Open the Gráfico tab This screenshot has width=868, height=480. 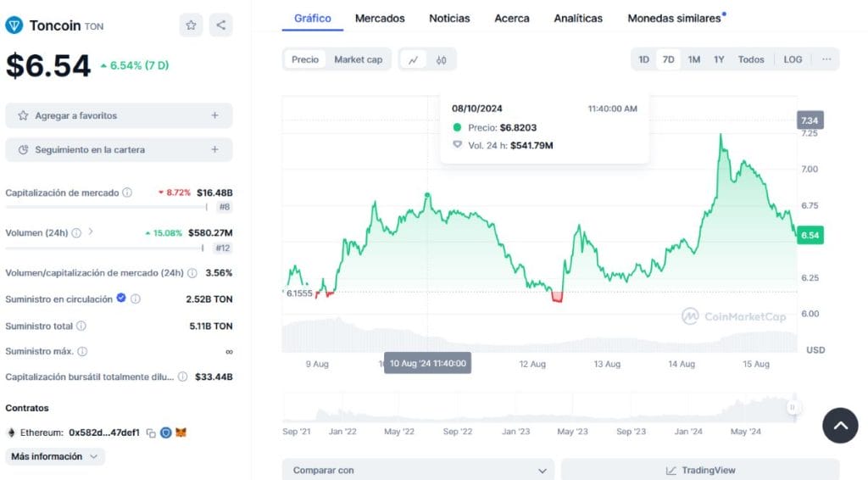pyautogui.click(x=312, y=19)
